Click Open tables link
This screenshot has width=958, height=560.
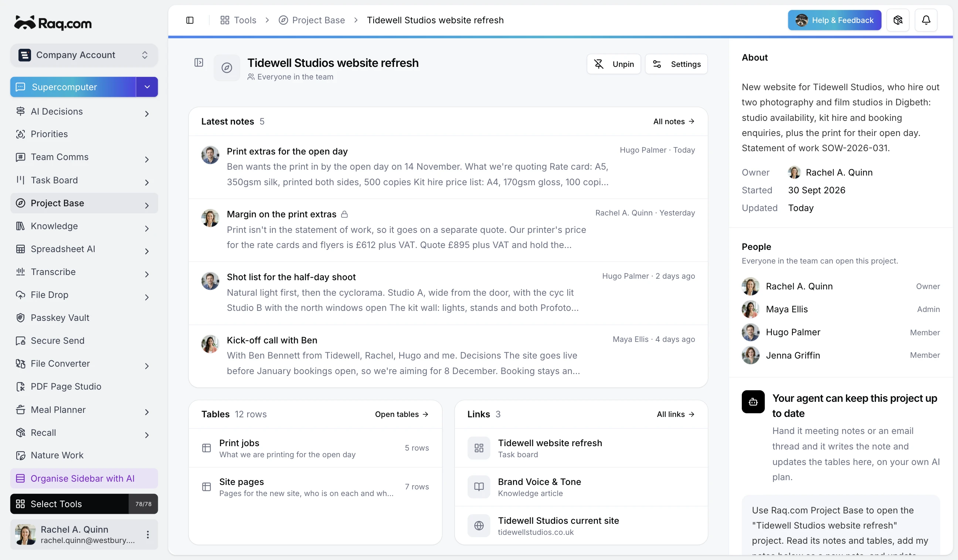(401, 414)
